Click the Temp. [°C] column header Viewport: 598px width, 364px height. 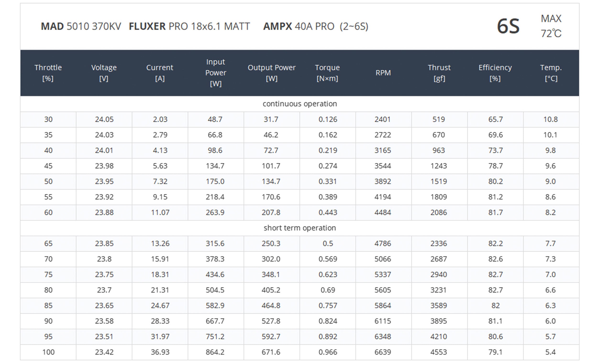(551, 73)
